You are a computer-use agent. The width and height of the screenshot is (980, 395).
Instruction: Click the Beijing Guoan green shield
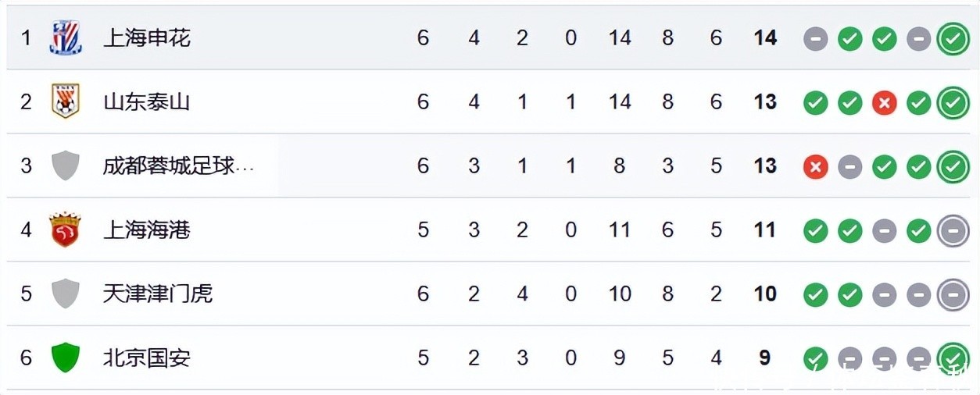66,358
